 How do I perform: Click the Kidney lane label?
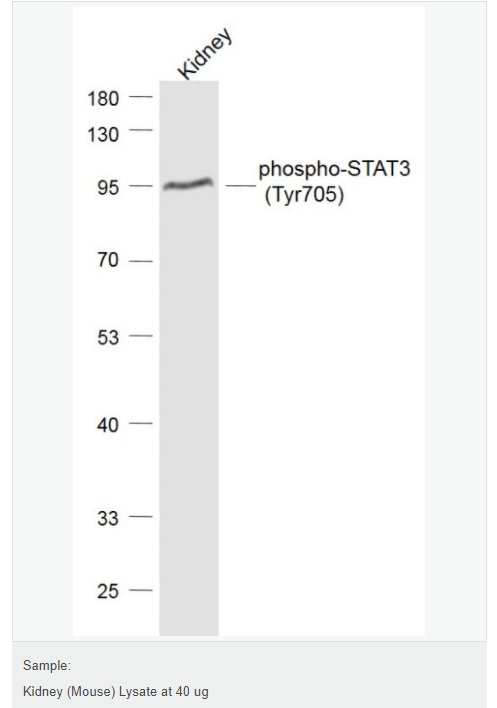pyautogui.click(x=205, y=54)
